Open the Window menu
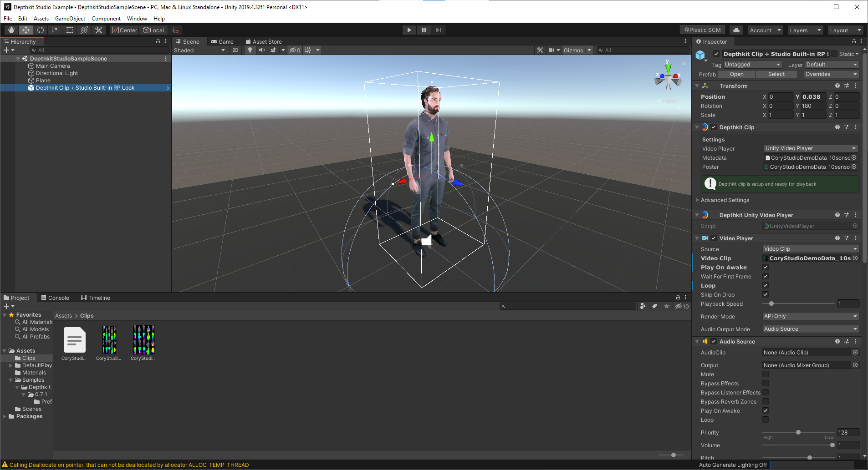This screenshot has width=868, height=470. click(137, 19)
